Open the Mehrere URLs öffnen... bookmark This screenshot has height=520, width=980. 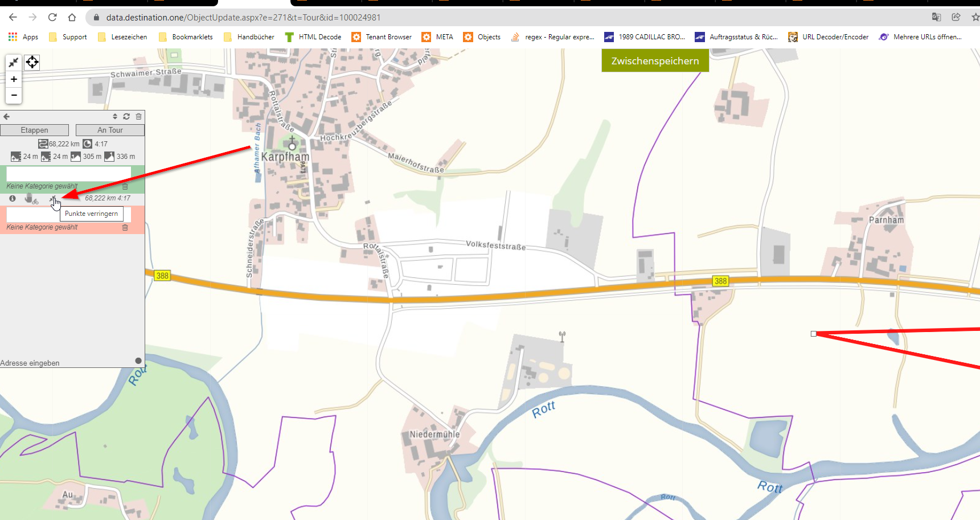coord(920,37)
